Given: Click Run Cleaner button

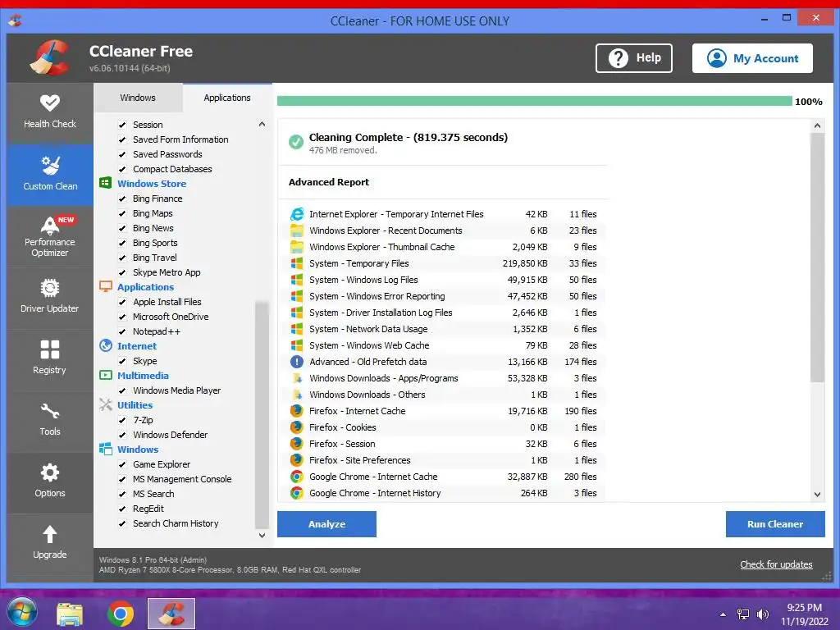Looking at the screenshot, I should (x=775, y=524).
